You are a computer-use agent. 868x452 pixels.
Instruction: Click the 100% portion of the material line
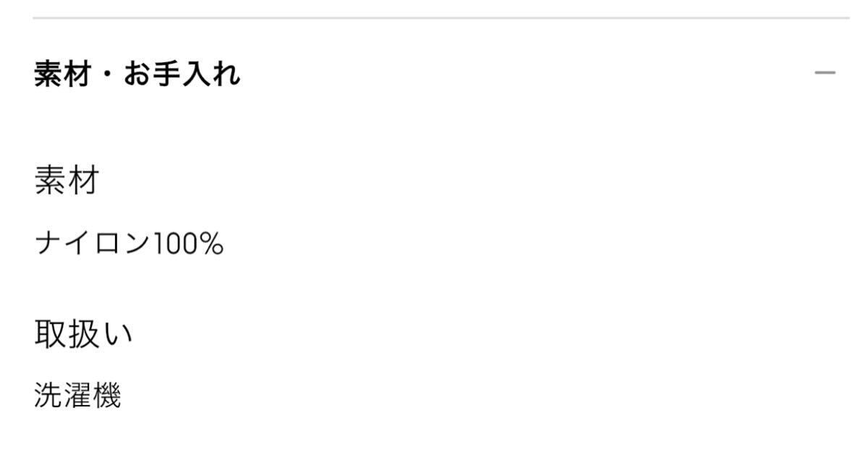[x=187, y=244]
